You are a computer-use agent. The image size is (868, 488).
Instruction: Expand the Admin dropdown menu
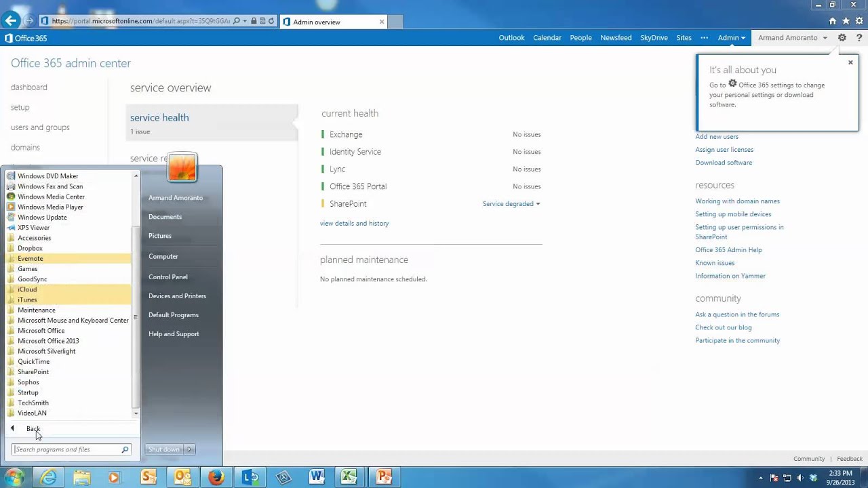732,38
